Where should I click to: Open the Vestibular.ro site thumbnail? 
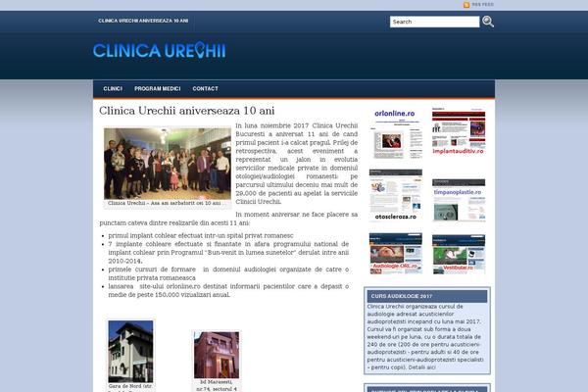click(x=459, y=254)
